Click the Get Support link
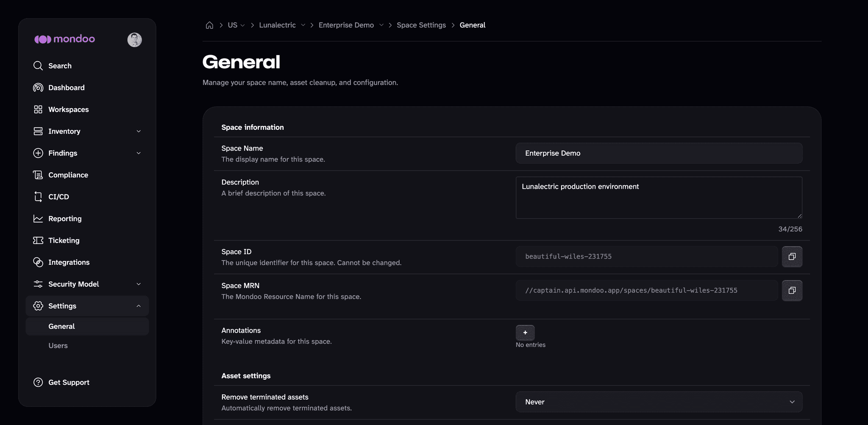Viewport: 868px width, 425px height. point(69,382)
